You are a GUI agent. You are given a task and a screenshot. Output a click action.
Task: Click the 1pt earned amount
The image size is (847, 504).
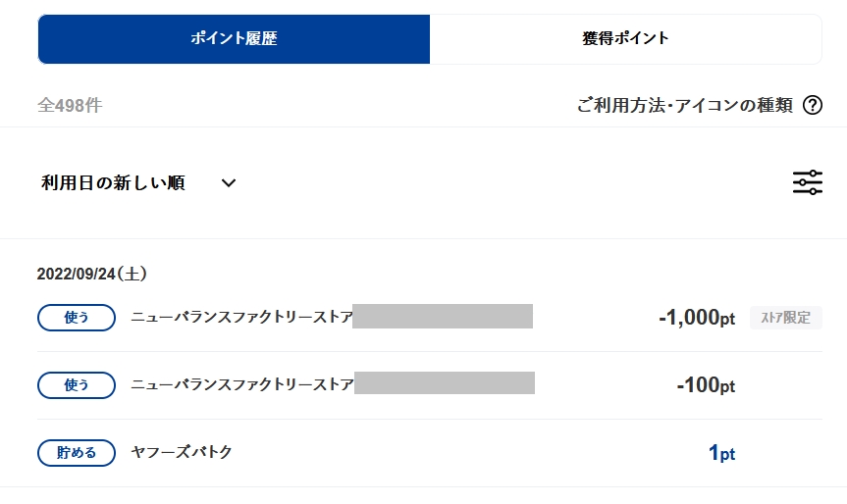[720, 453]
